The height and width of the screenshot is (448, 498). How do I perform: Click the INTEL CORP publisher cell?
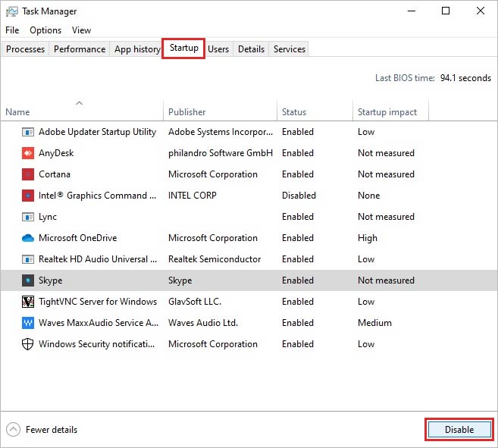point(193,196)
